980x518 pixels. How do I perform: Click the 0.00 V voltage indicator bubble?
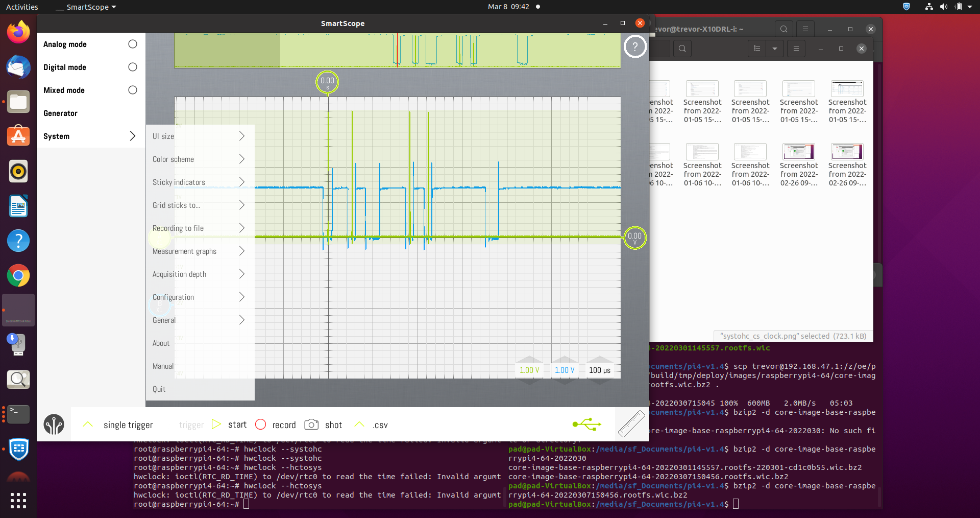click(x=634, y=238)
